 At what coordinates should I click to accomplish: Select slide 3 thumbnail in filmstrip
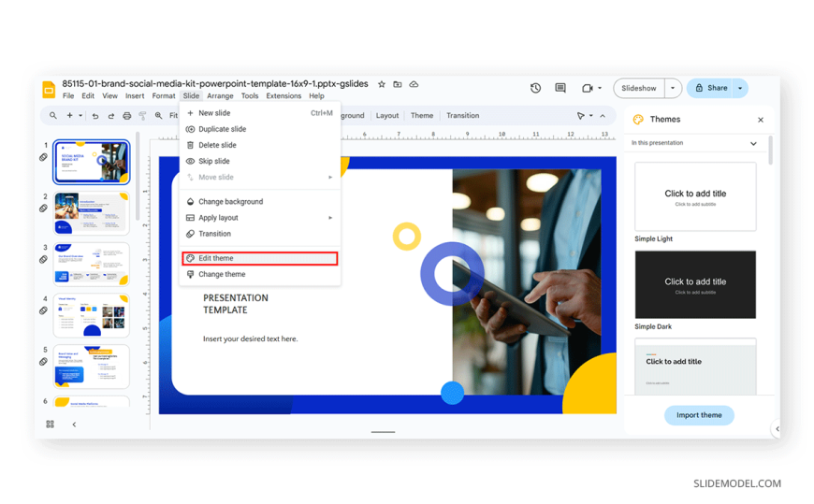pos(92,265)
